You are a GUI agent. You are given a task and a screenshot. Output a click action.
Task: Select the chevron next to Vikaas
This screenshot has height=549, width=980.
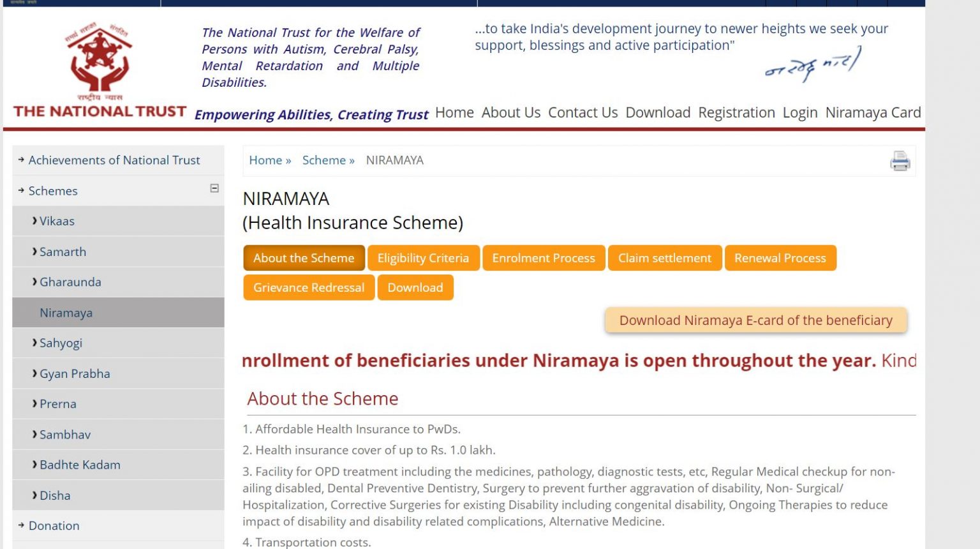pos(34,221)
